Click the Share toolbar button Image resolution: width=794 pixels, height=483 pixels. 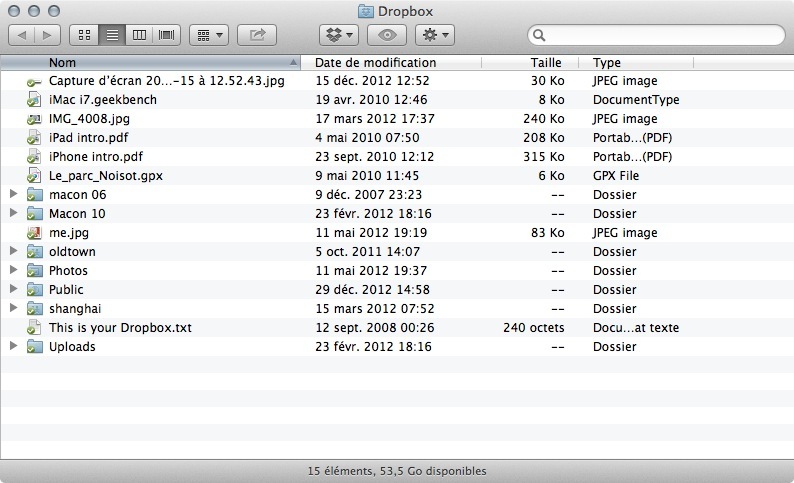[257, 35]
